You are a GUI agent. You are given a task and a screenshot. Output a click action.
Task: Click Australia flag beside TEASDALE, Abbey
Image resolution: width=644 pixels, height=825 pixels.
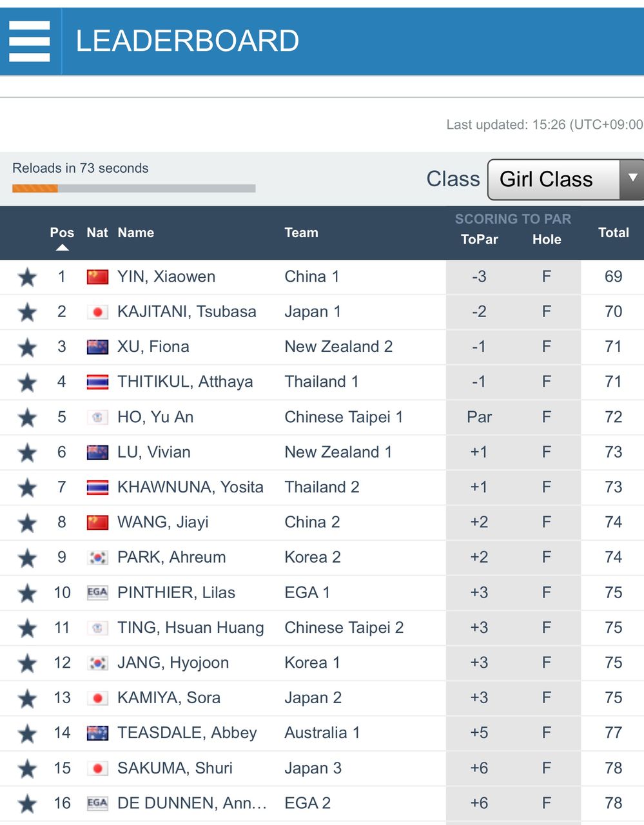[x=97, y=733]
